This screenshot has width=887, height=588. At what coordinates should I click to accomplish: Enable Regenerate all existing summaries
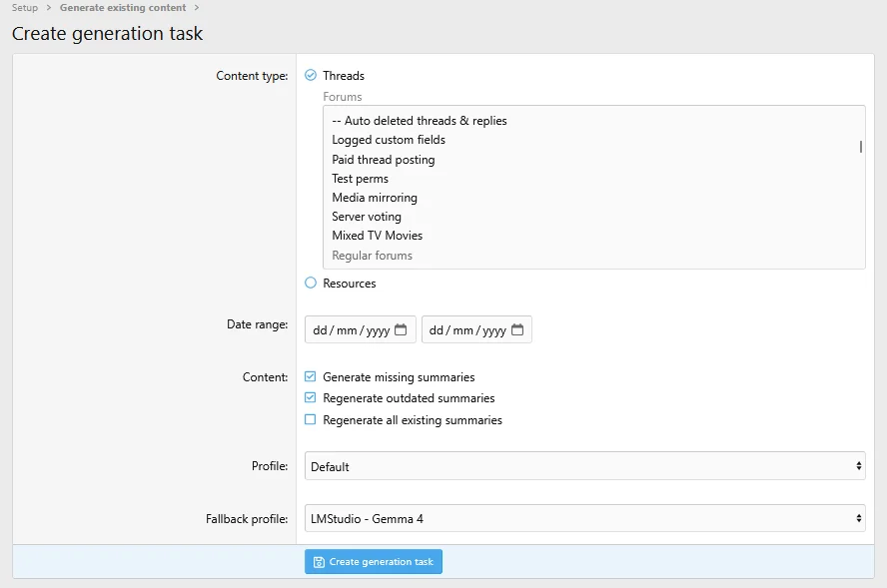[x=310, y=419]
